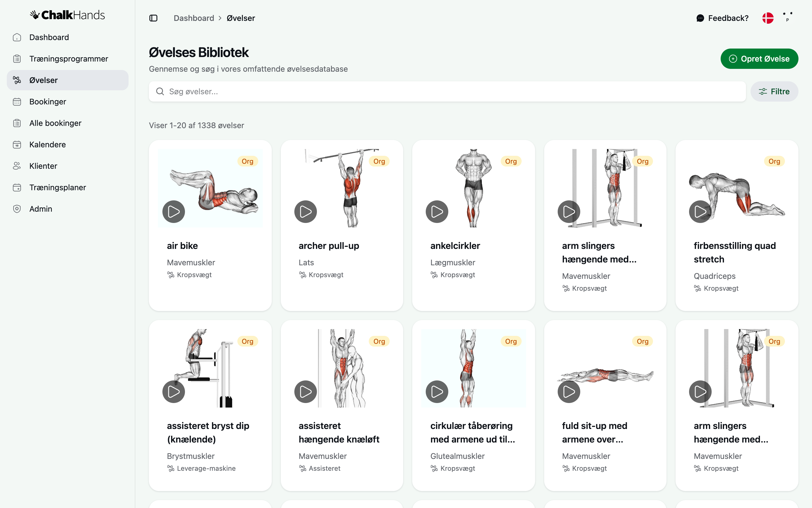Play the cirkulær tåberøring video
The height and width of the screenshot is (508, 812).
click(x=437, y=392)
